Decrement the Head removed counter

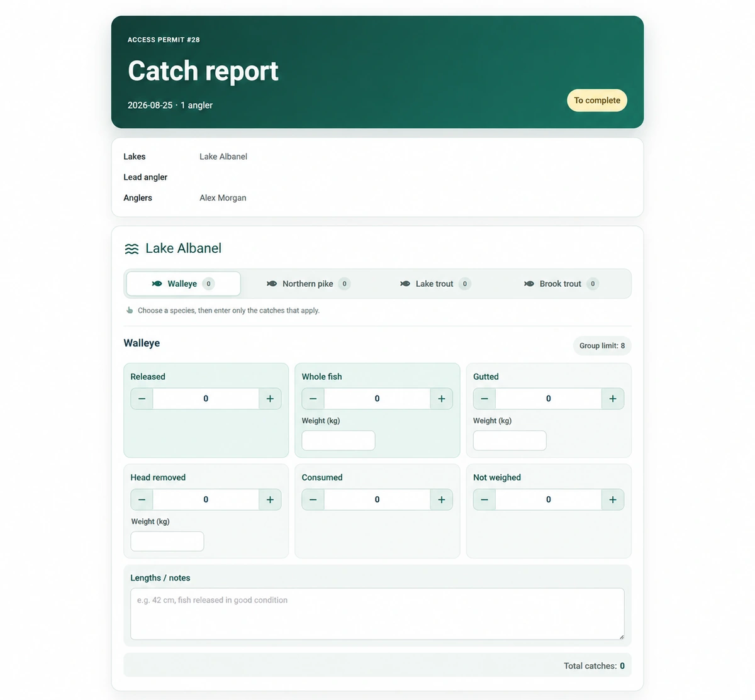point(142,499)
